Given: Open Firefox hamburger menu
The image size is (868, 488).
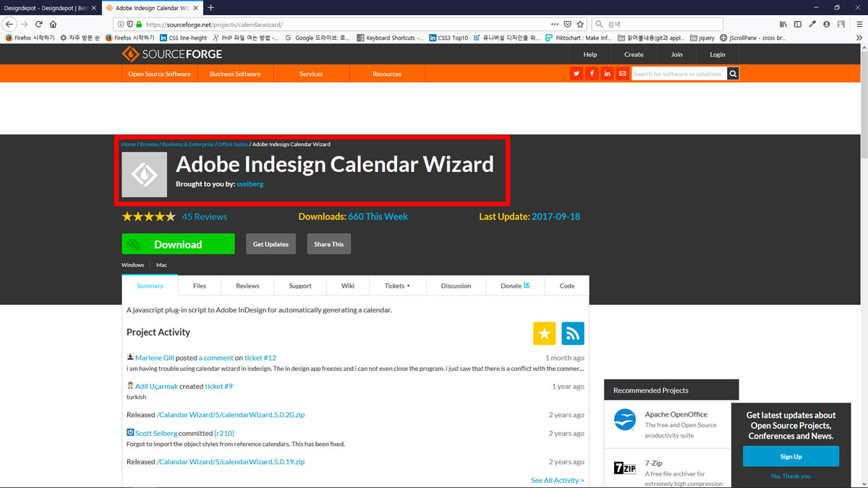Looking at the screenshot, I should pyautogui.click(x=859, y=24).
